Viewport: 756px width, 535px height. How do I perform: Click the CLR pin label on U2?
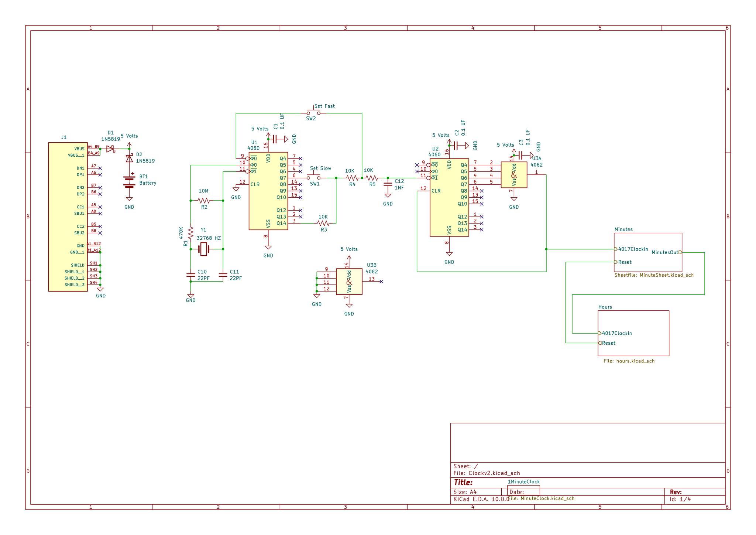436,191
